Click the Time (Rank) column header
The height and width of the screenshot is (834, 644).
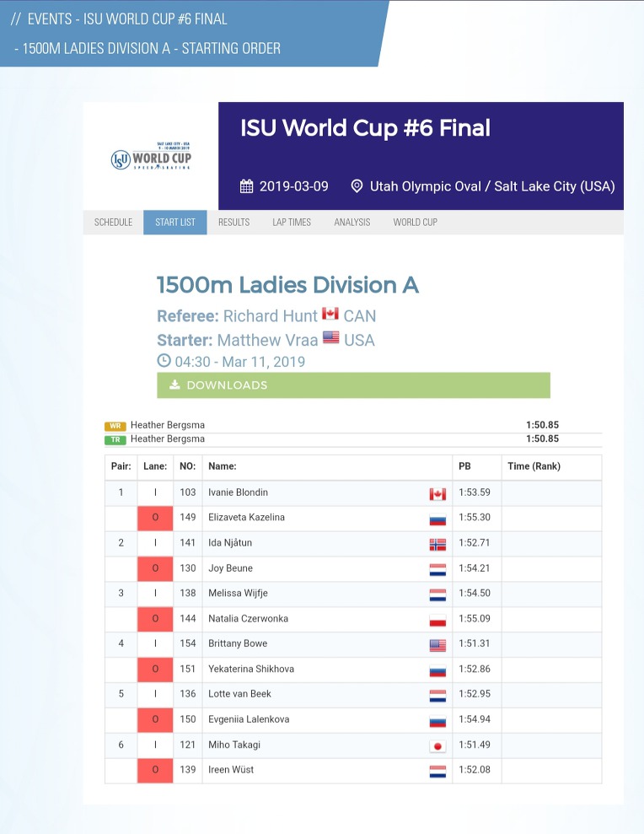tap(534, 466)
